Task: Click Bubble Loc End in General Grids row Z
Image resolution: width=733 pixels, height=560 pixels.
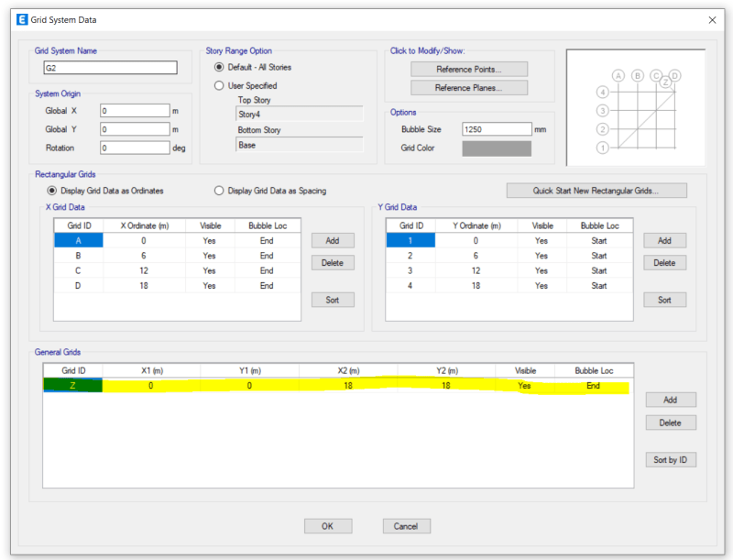Action: pyautogui.click(x=594, y=386)
